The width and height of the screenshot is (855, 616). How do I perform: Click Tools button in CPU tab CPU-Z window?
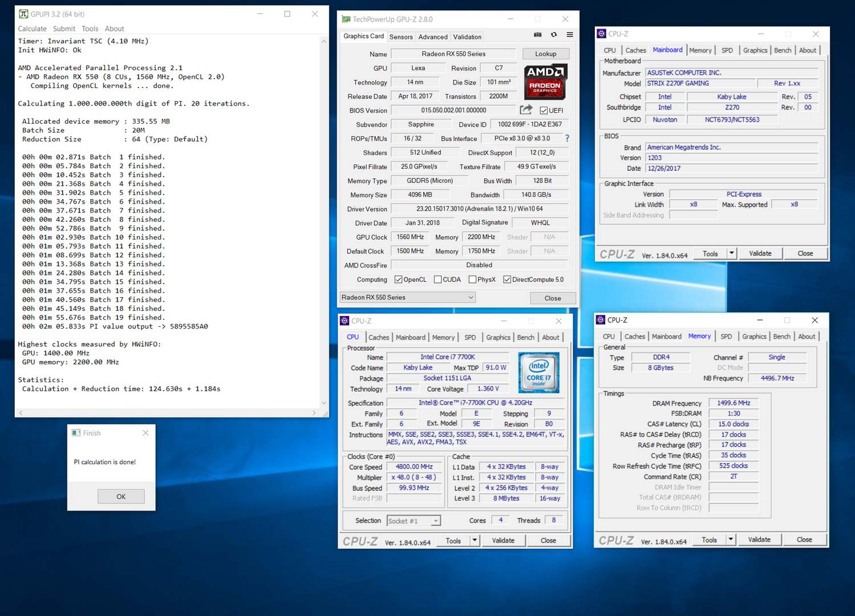click(x=453, y=540)
